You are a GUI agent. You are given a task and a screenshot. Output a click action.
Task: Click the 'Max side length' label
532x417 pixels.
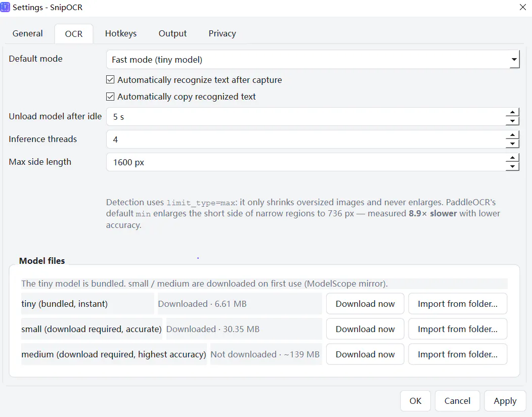pos(40,162)
